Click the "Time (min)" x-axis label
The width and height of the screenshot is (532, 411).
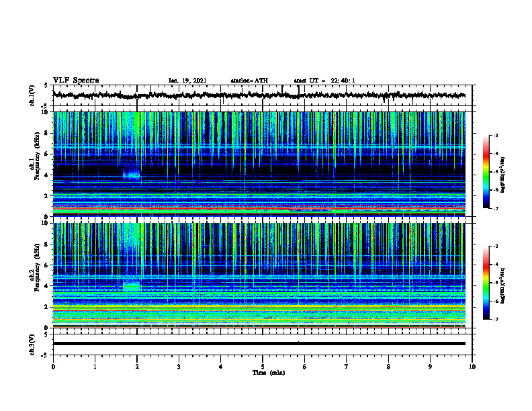click(x=269, y=373)
